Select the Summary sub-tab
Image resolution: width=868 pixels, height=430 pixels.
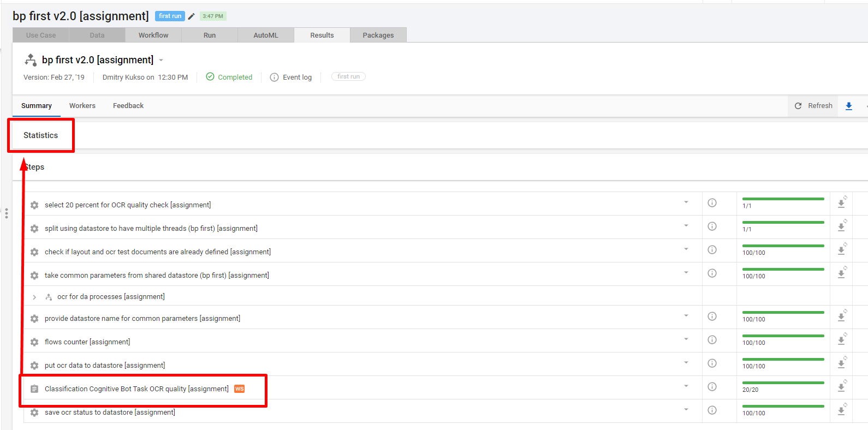tap(37, 106)
